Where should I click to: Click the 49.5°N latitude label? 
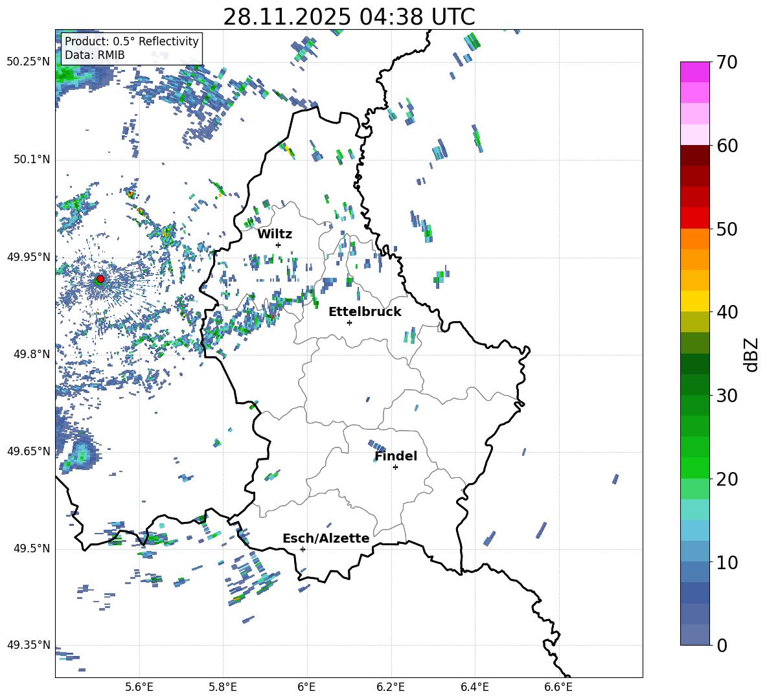(x=32, y=548)
